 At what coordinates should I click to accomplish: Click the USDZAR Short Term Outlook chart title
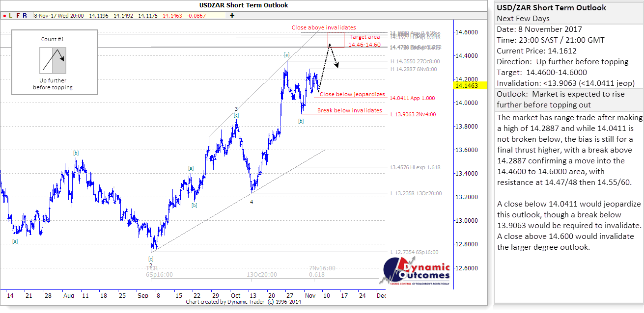244,5
